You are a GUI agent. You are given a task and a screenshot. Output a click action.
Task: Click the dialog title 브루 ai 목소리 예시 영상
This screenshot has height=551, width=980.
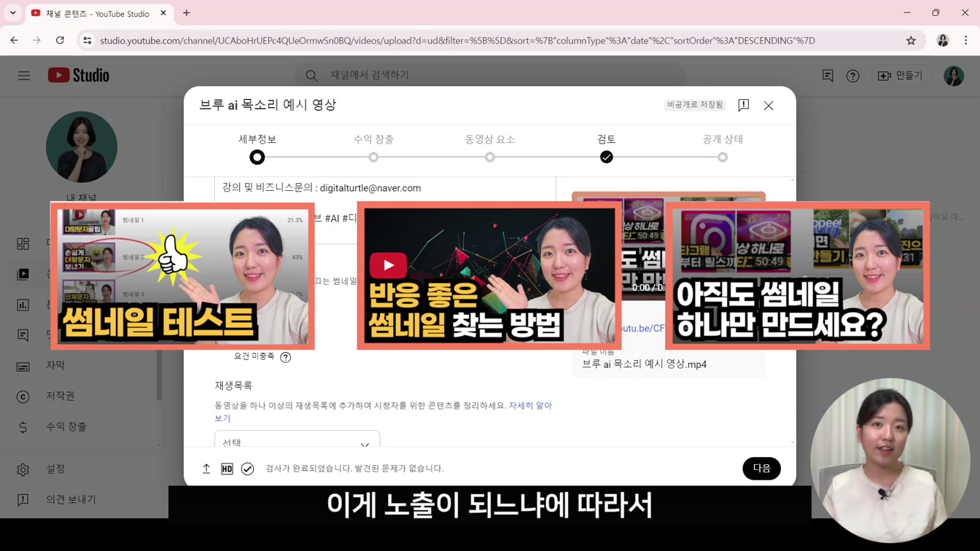[x=268, y=105]
